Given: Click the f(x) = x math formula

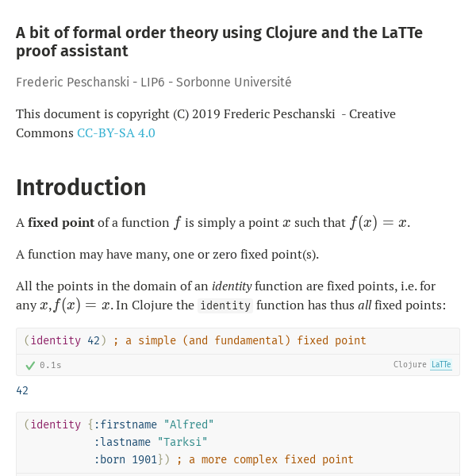Looking at the screenshot, I should pos(378,222).
